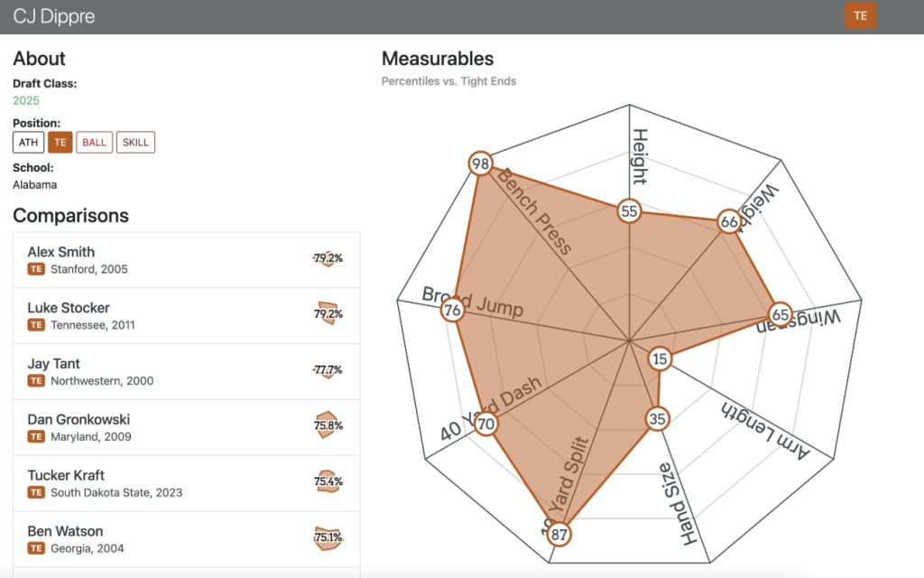Click the TE badge in the header

pyautogui.click(x=860, y=15)
